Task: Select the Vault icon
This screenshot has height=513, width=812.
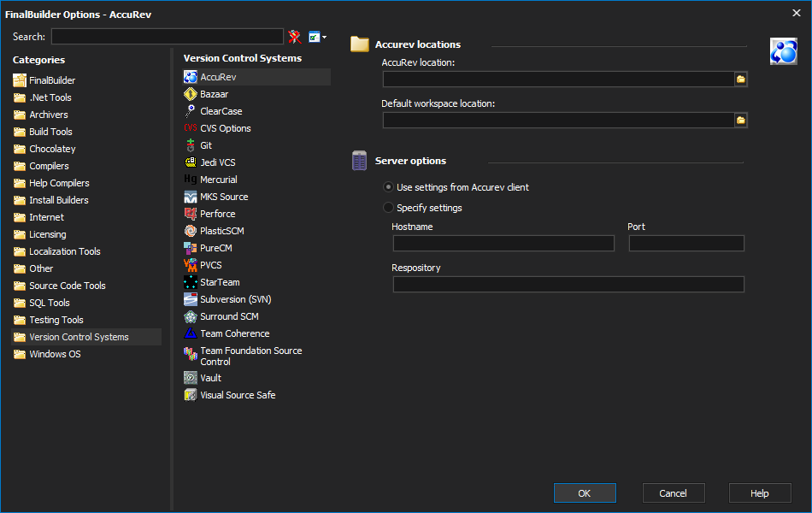Action: click(x=191, y=378)
